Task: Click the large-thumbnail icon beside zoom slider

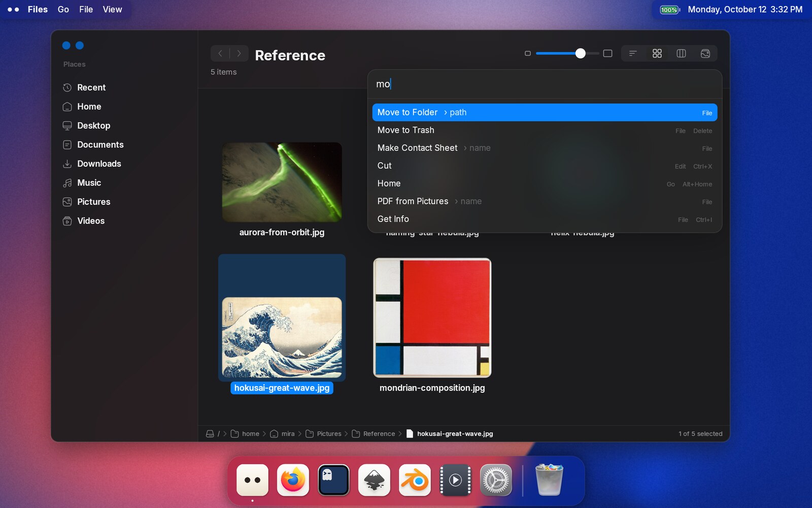Action: tap(607, 53)
